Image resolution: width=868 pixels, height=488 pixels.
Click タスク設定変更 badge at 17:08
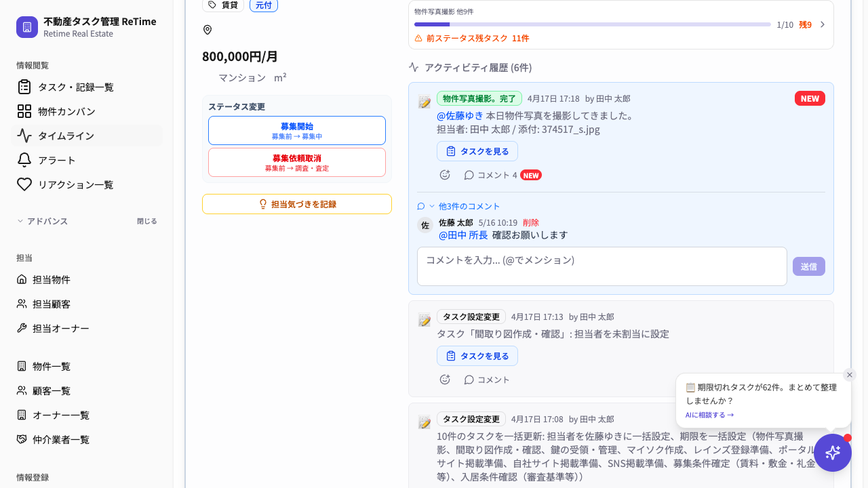[x=471, y=419]
